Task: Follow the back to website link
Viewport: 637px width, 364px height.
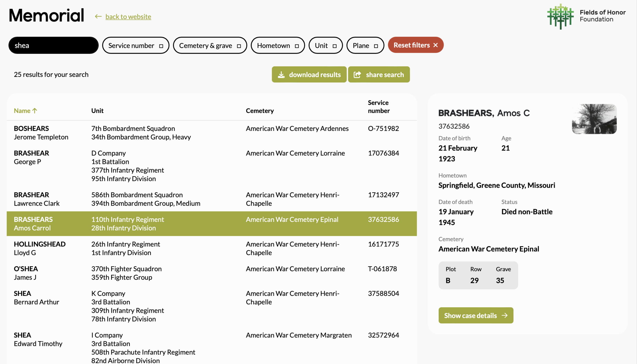Action: [128, 16]
